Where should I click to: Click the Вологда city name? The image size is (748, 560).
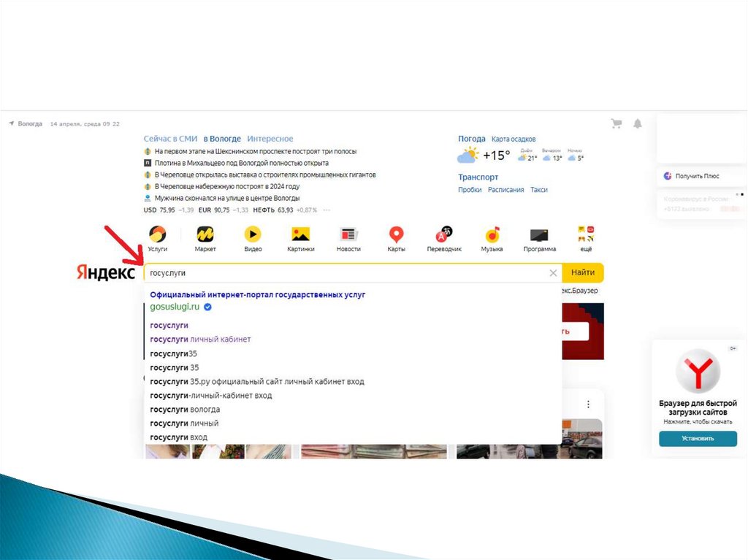(30, 123)
